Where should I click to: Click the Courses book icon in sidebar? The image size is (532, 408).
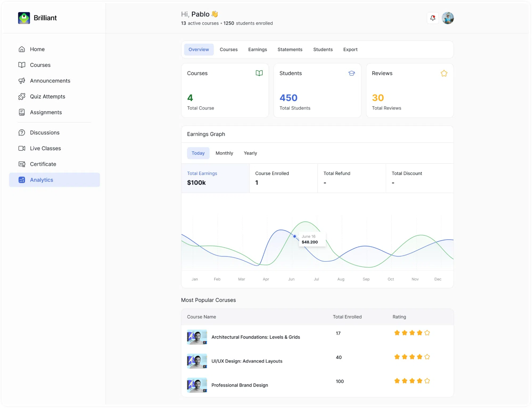[22, 65]
